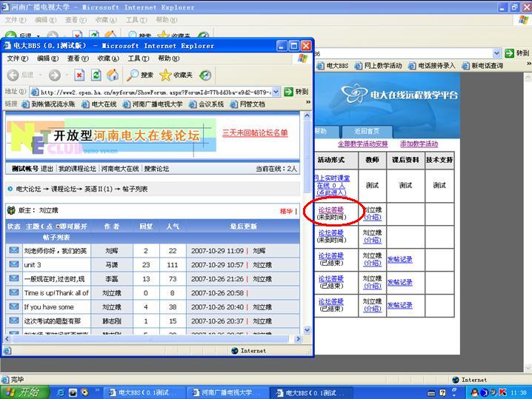Click envelope icon of 这次考试的题型 post

(14, 321)
